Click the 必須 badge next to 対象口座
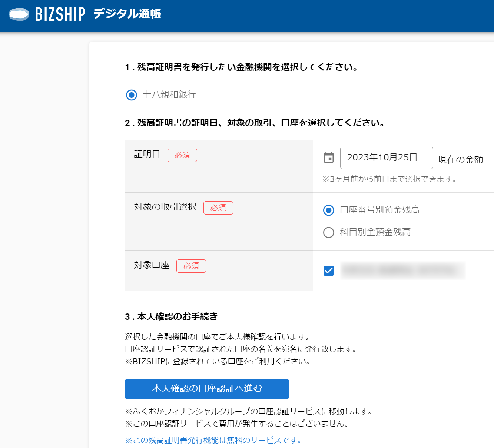Viewport: 494px width, 448px height. pos(191,266)
